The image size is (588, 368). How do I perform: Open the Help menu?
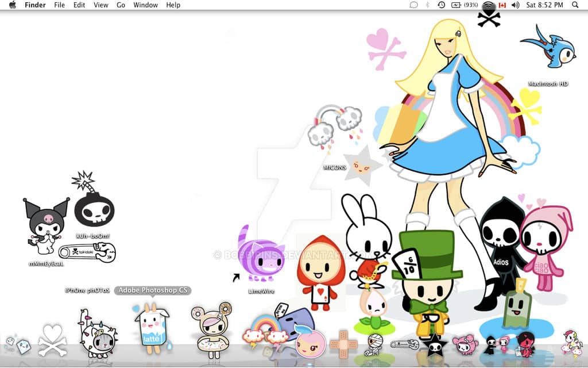point(173,5)
